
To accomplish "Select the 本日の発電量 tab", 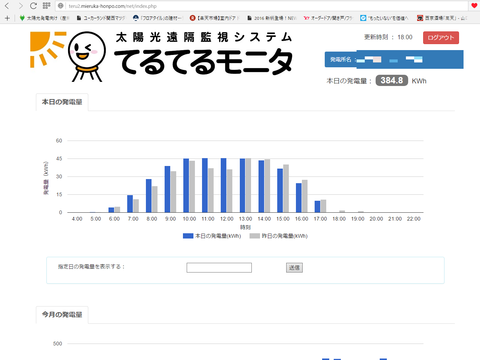I will click(x=62, y=102).
